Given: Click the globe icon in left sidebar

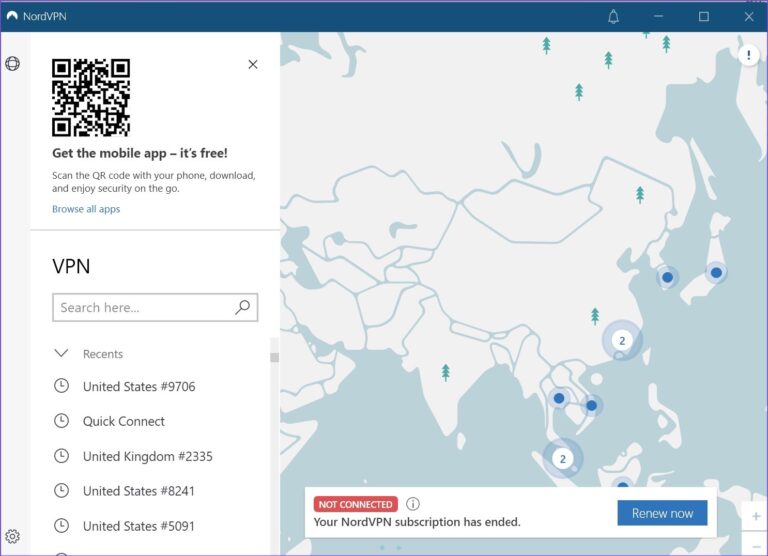Looking at the screenshot, I should click(13, 64).
